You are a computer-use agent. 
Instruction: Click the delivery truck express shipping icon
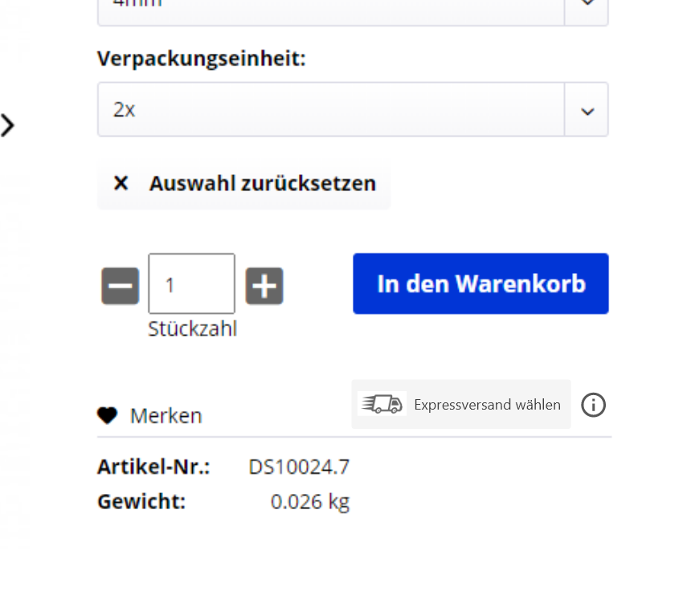click(x=382, y=404)
